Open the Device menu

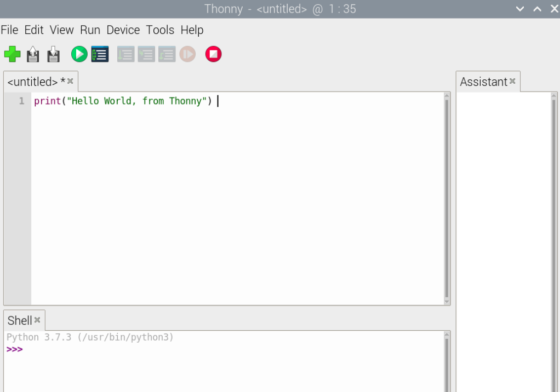tap(123, 30)
